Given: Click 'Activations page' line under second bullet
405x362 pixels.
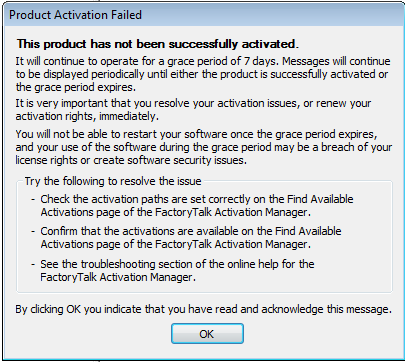Looking at the screenshot, I should coord(175,244).
